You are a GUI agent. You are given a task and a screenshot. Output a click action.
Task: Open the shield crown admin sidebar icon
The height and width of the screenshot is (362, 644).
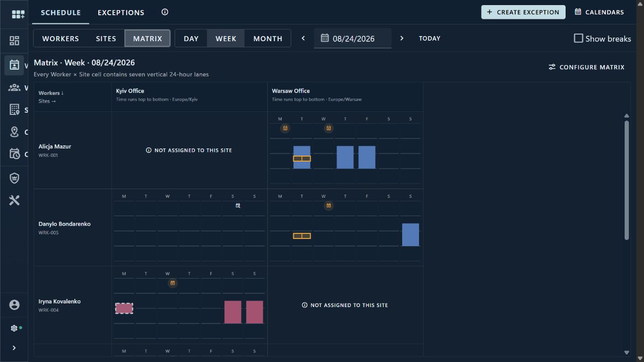point(14,178)
